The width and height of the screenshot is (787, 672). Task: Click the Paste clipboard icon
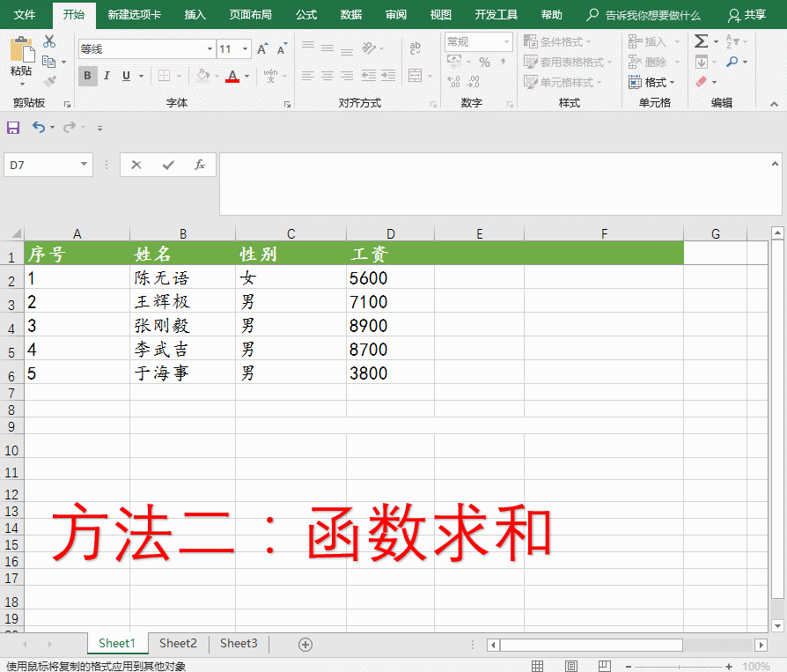(22, 49)
